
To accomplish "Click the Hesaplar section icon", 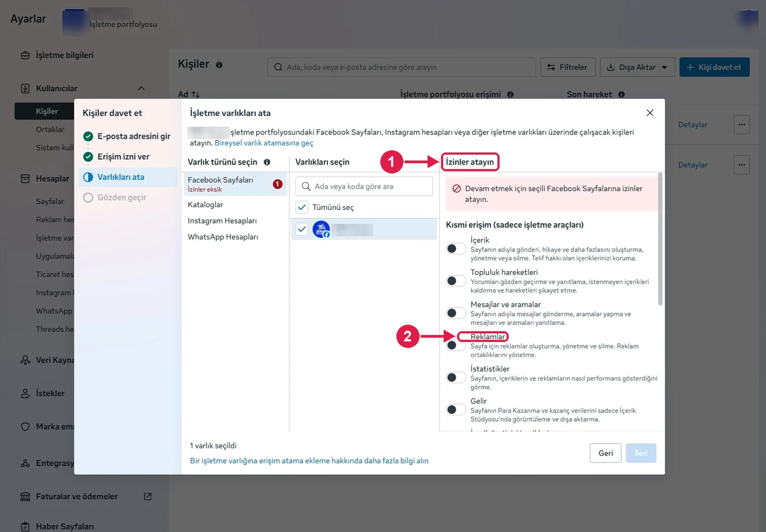I will [x=25, y=179].
